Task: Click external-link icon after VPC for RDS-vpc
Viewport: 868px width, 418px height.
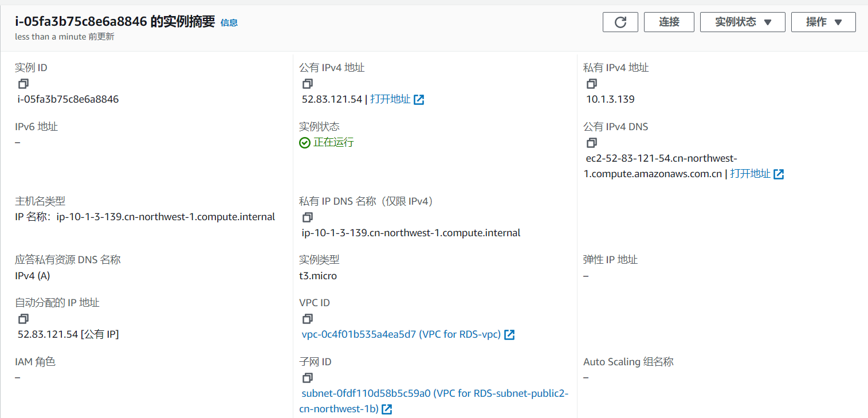Action: [509, 335]
